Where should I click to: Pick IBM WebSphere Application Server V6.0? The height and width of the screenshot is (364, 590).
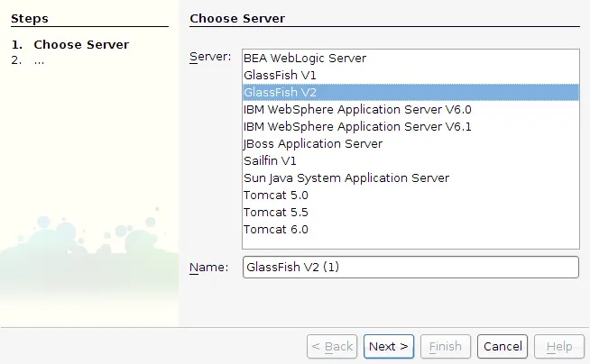click(357, 110)
